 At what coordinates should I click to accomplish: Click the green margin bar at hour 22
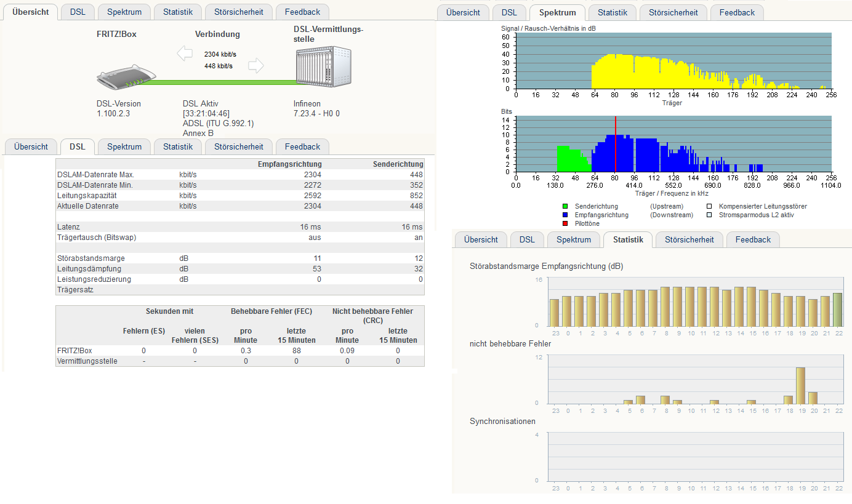[x=838, y=310]
